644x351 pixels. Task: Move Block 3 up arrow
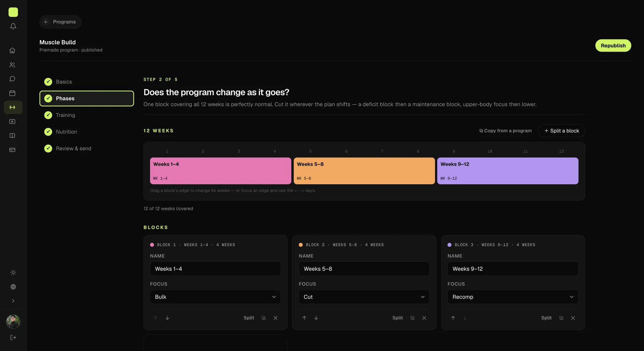(x=453, y=318)
